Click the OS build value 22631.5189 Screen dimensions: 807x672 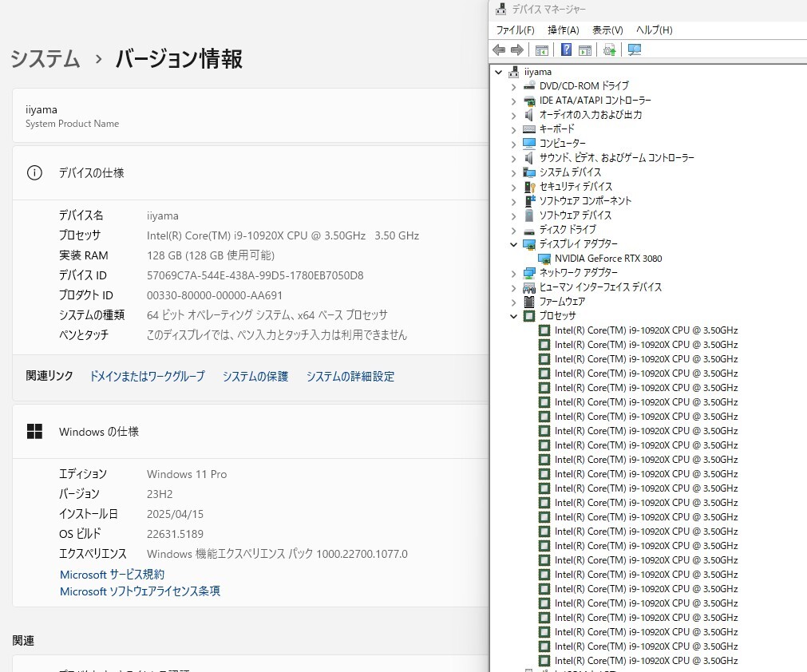point(175,534)
